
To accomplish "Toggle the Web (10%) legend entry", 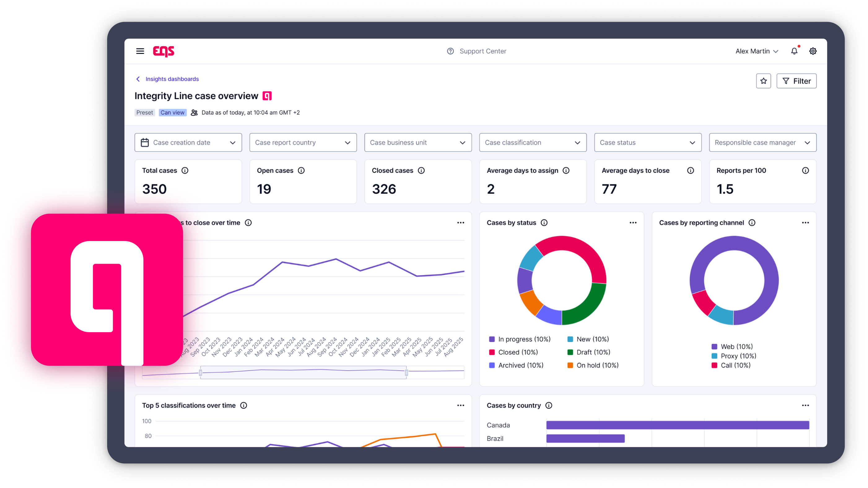I will pos(732,346).
